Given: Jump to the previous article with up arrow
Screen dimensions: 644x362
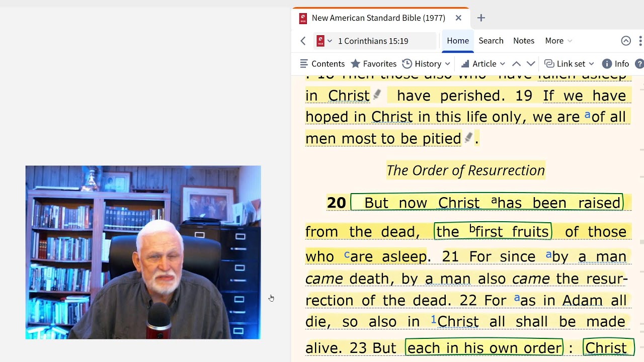Looking at the screenshot, I should (516, 64).
